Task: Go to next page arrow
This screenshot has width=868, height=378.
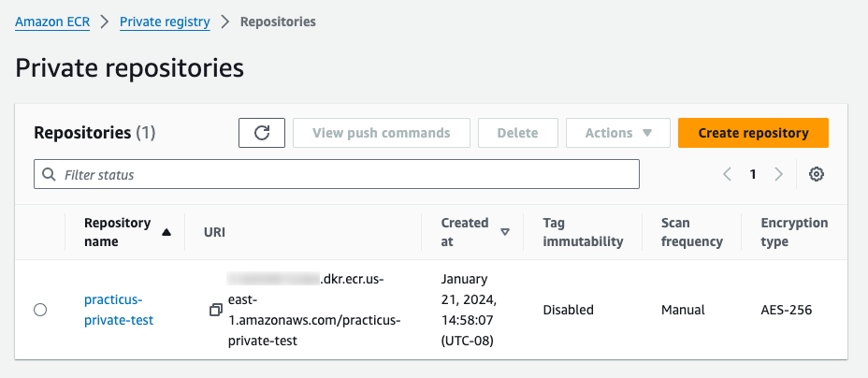Action: (x=778, y=174)
